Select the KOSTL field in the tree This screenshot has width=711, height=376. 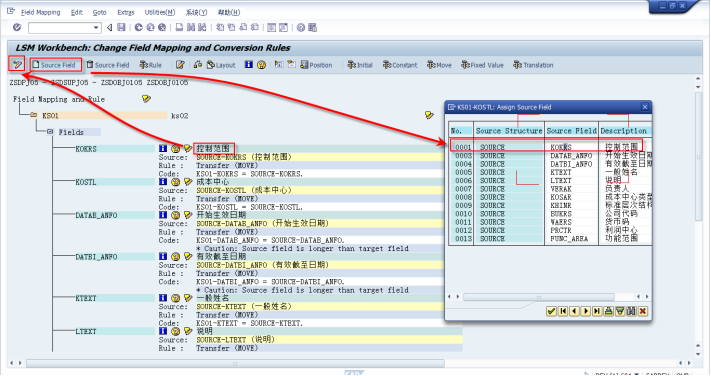coord(86,182)
